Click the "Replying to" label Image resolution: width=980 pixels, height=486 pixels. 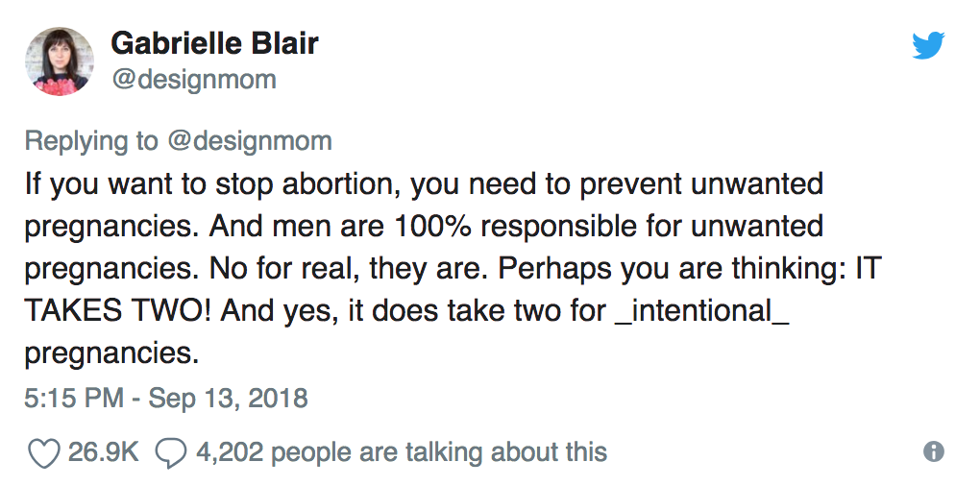click(x=92, y=141)
